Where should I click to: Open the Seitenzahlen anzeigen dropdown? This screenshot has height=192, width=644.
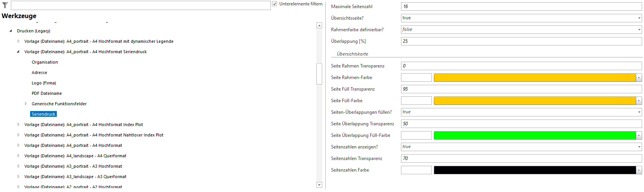pos(639,147)
